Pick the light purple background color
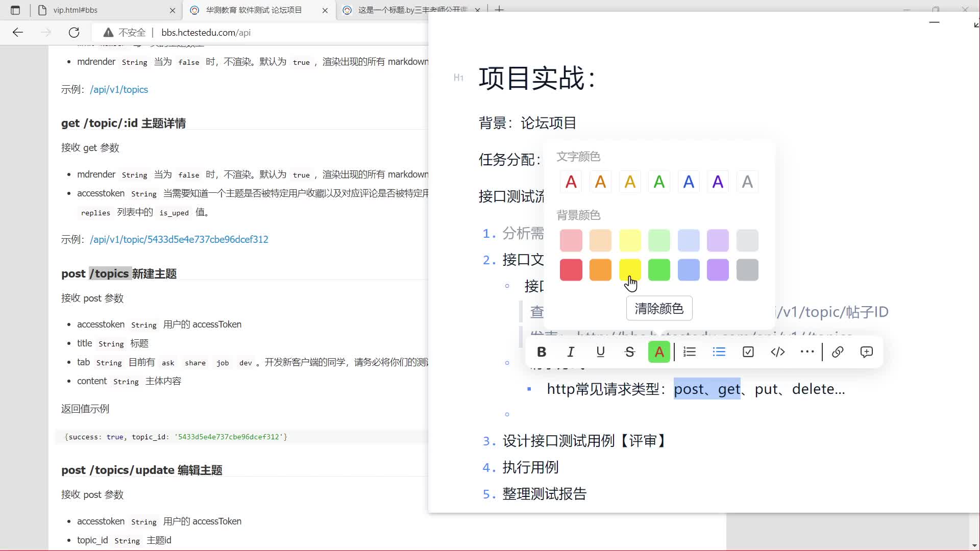The image size is (980, 551). 718,240
